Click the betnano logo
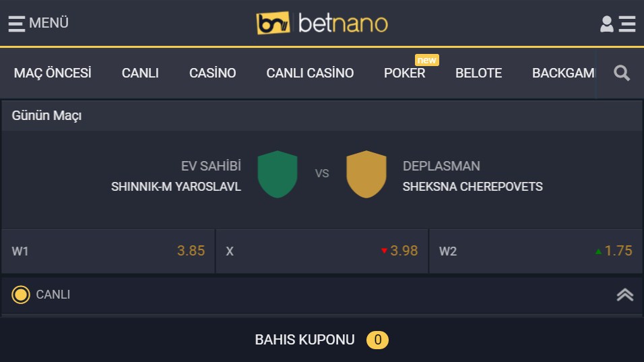Viewport: 644px width, 362px height. [322, 24]
